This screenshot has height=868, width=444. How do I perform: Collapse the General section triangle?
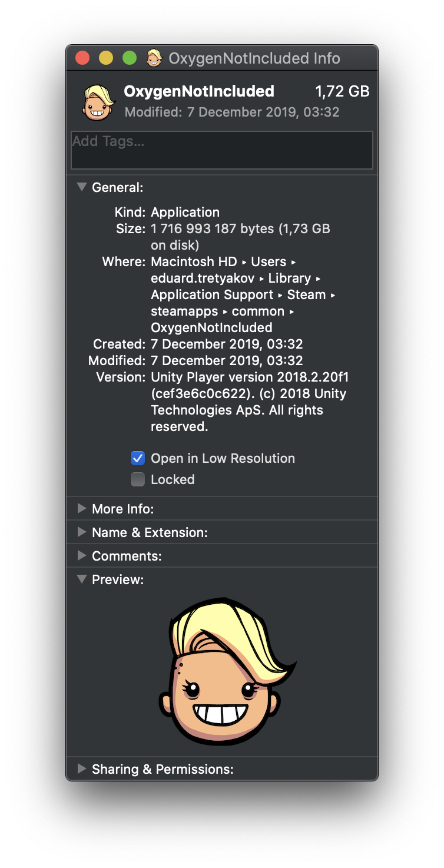click(82, 187)
